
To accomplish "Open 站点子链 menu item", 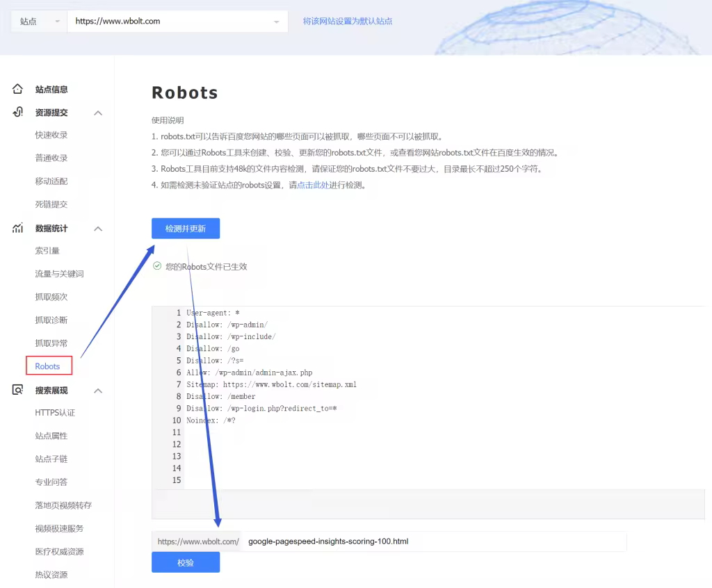I will click(51, 459).
